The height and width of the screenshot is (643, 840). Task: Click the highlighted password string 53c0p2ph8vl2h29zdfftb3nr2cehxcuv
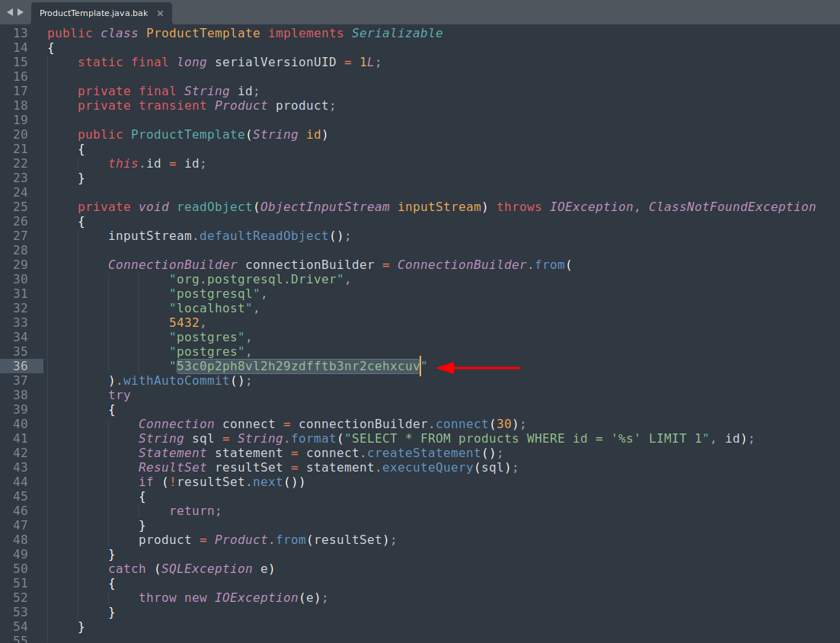click(x=299, y=366)
